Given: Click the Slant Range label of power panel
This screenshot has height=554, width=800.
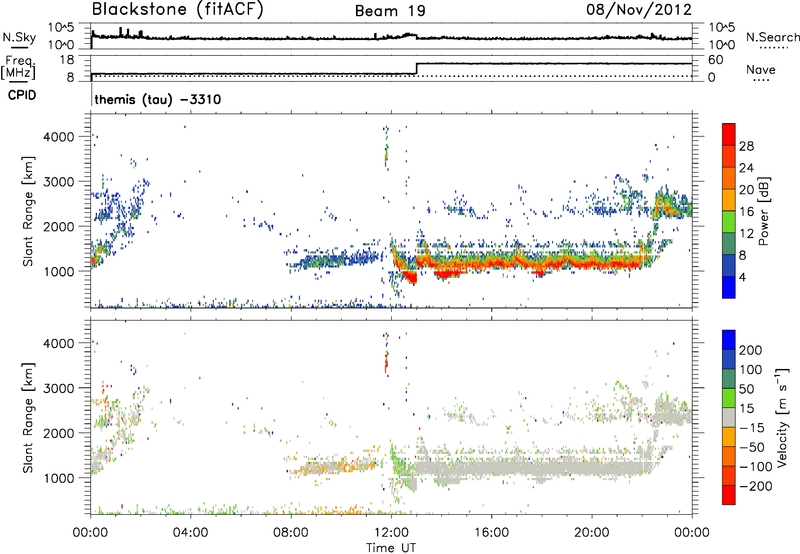Looking at the screenshot, I should tap(28, 211).
